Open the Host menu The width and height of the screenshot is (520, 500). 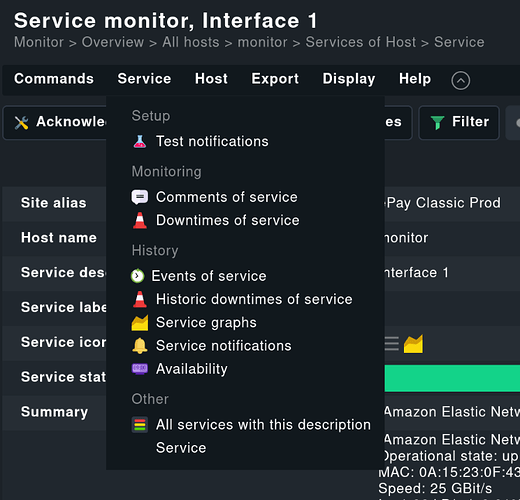pyautogui.click(x=211, y=79)
